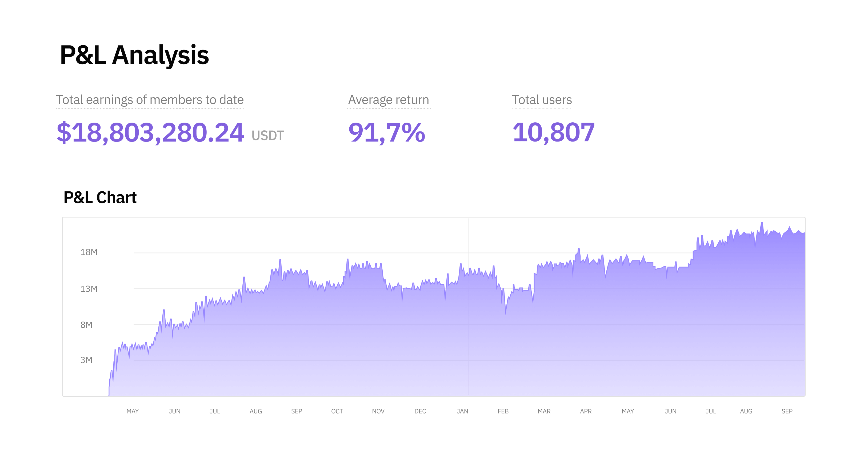
Task: Click the $18,803,280.24 earnings figure
Action: 150,132
